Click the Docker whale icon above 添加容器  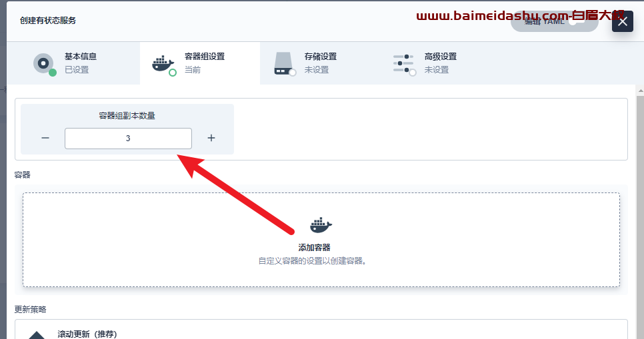(x=321, y=225)
